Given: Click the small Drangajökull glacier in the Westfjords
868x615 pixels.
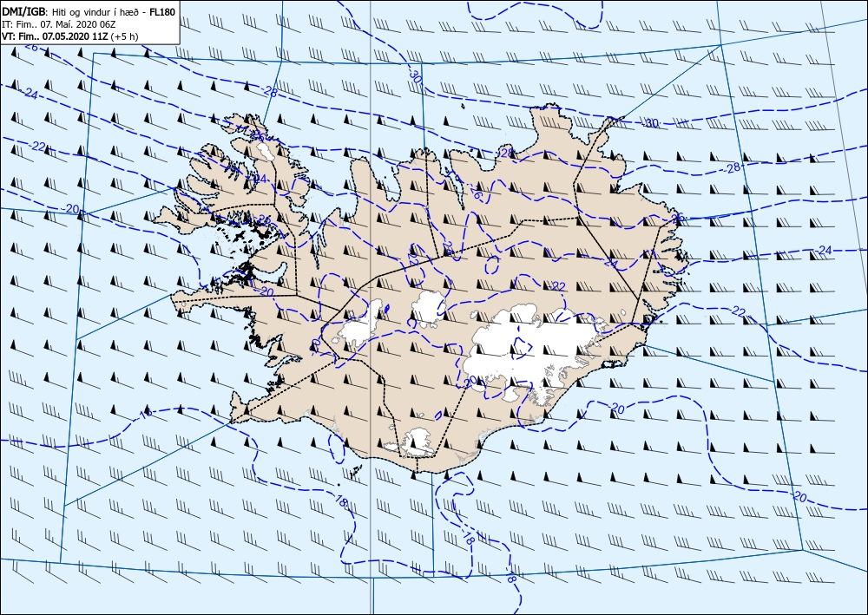Looking at the screenshot, I should coord(266,150).
